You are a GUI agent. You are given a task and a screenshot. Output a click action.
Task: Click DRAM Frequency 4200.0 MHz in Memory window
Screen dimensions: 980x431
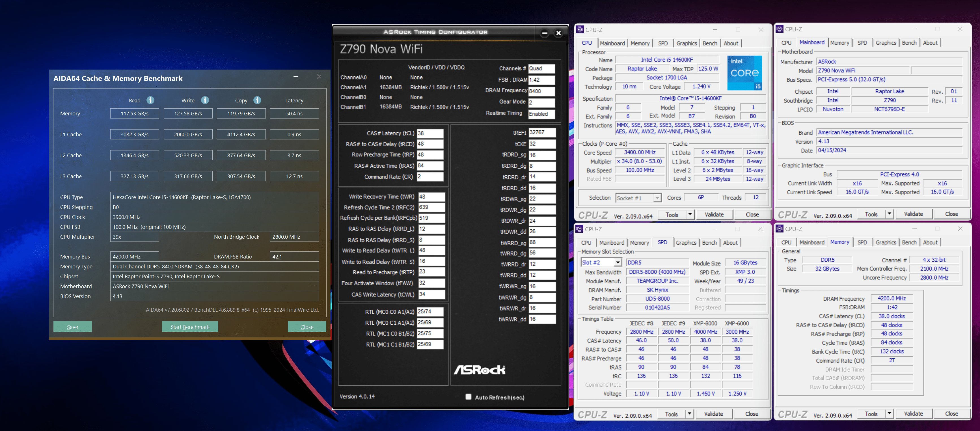pos(892,299)
